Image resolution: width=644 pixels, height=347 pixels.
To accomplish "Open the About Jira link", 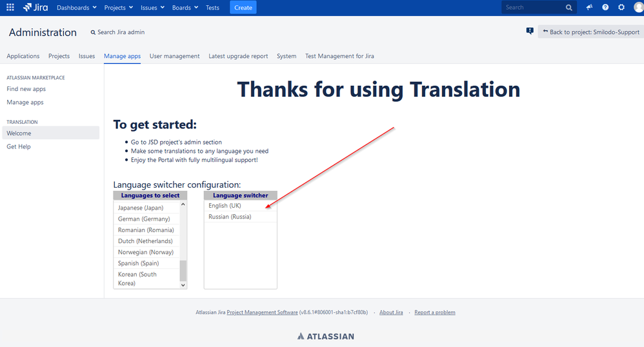I will 391,313.
